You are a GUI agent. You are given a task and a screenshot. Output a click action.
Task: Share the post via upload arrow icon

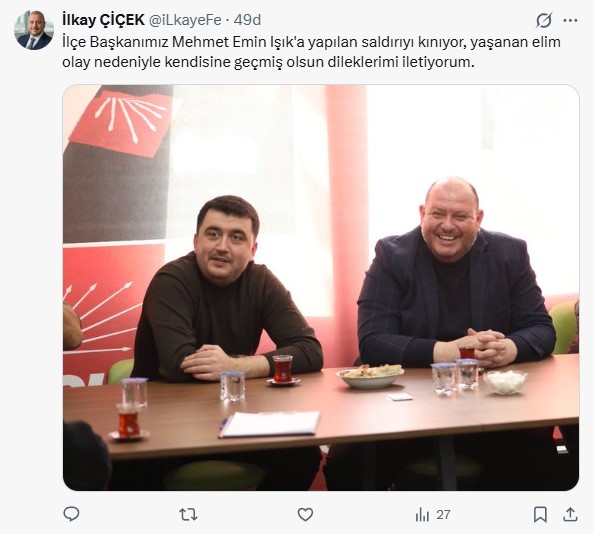point(570,515)
